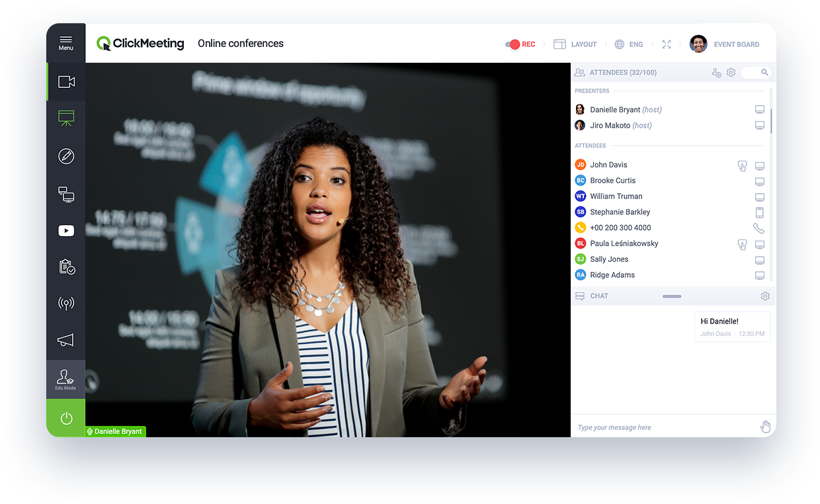Open the Layout options
Screen dimensions: 820x504
click(x=575, y=44)
